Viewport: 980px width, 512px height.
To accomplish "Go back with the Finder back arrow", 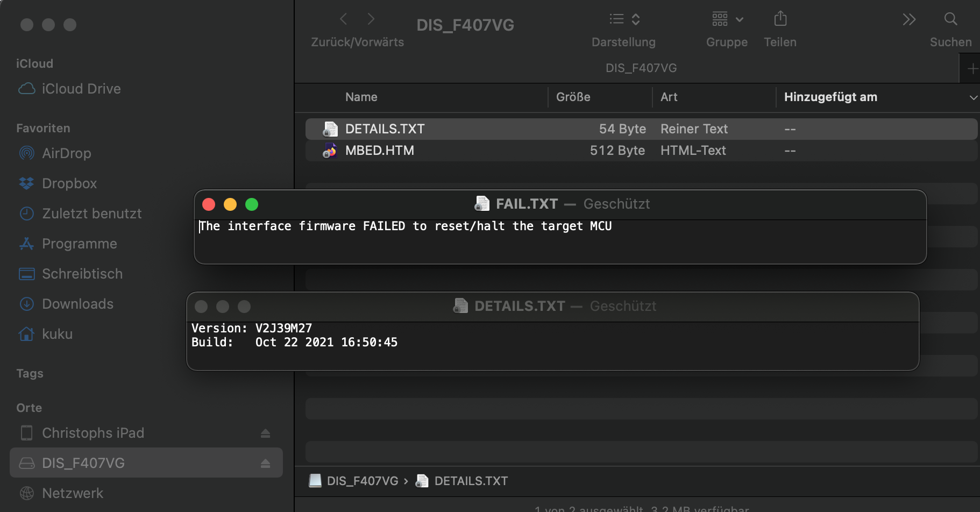I will (344, 19).
